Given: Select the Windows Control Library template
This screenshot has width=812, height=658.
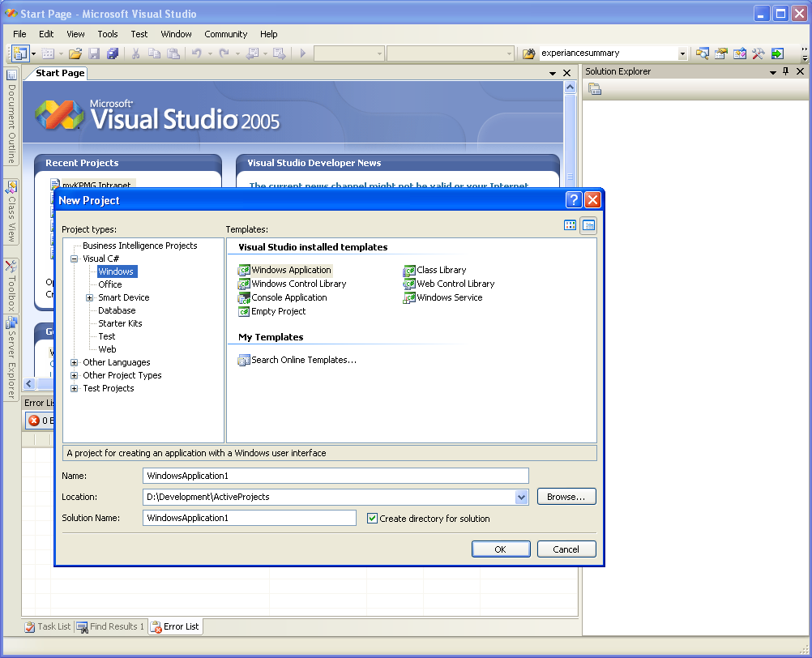Looking at the screenshot, I should click(x=292, y=284).
